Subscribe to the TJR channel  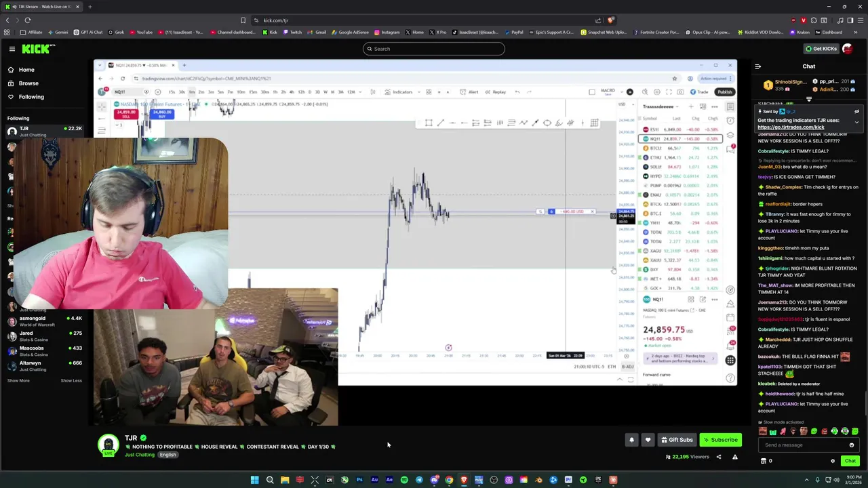click(x=720, y=440)
